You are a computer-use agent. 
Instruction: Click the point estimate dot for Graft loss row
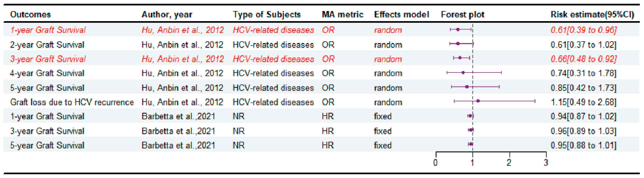478,101
